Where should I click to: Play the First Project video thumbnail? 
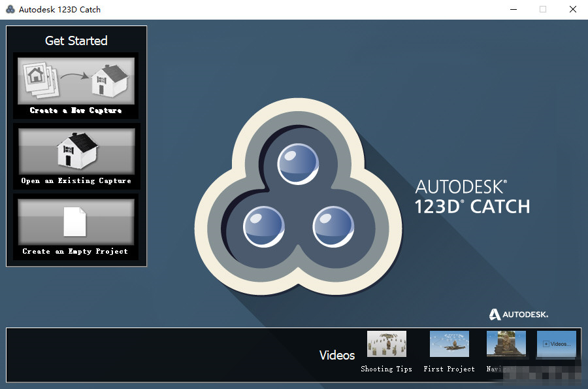click(449, 344)
